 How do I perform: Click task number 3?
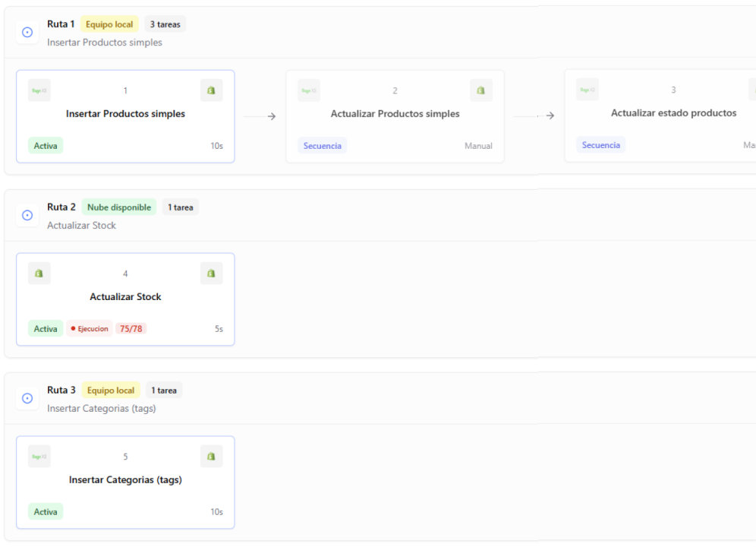673,90
